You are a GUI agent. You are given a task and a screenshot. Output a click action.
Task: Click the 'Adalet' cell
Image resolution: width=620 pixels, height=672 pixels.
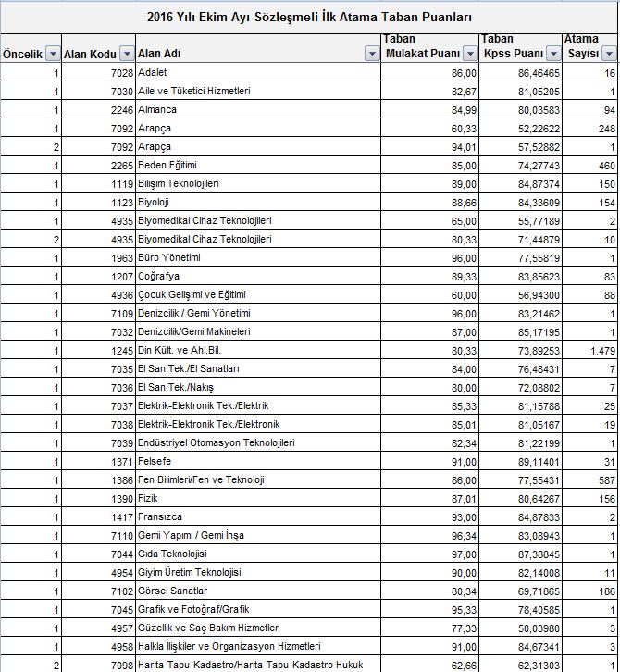(x=258, y=72)
